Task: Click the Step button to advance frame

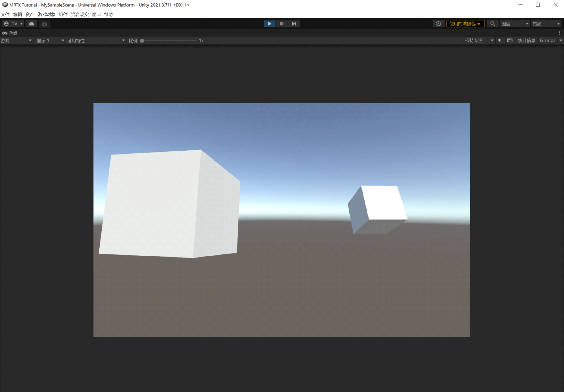Action: (x=294, y=24)
